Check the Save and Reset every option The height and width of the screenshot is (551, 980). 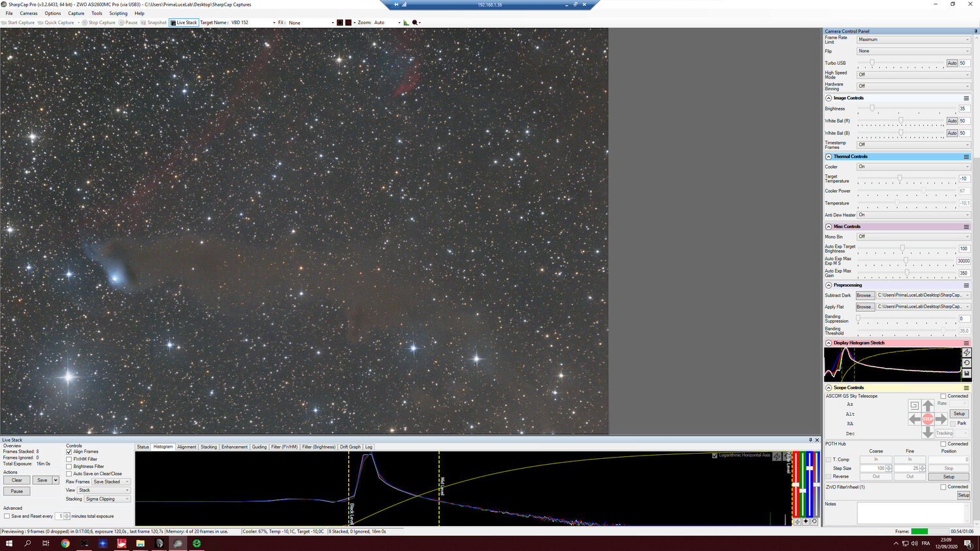tap(7, 516)
